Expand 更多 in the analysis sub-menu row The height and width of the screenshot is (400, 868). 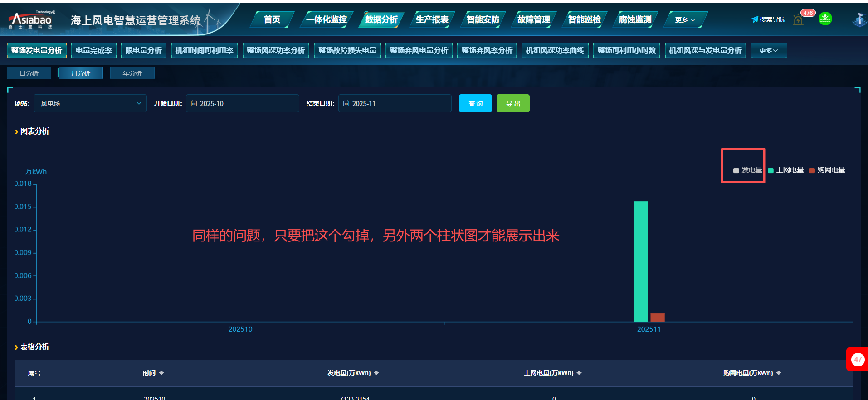click(x=769, y=50)
